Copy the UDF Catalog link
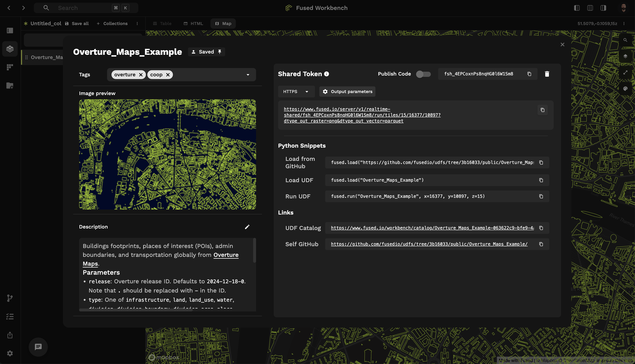Image resolution: width=635 pixels, height=364 pixels. pos(541,228)
